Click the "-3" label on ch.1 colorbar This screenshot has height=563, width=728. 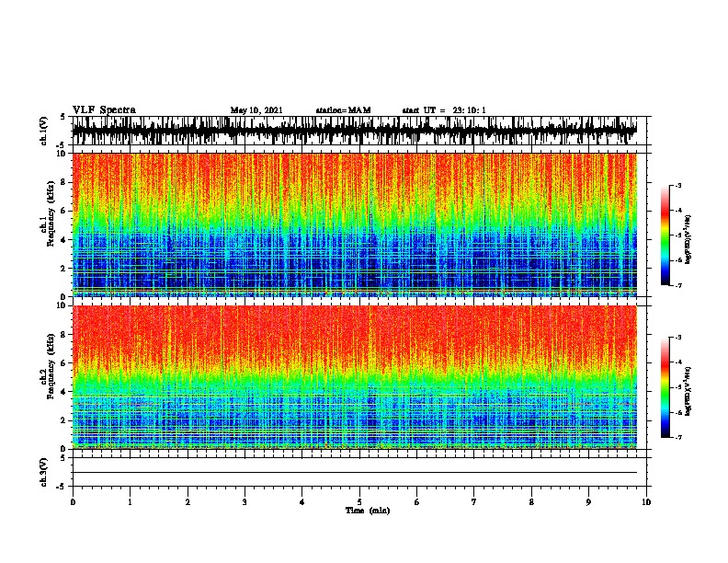(x=678, y=186)
